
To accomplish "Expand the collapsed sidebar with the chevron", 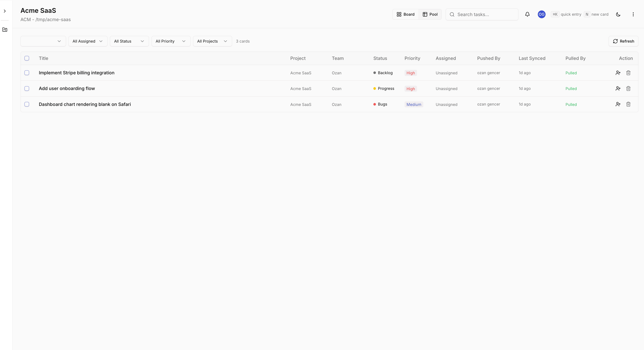I will coord(5,11).
